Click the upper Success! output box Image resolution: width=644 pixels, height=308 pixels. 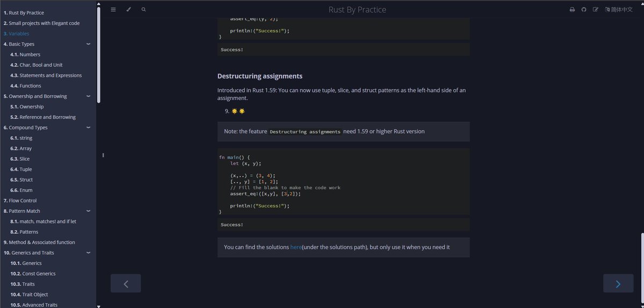point(343,50)
